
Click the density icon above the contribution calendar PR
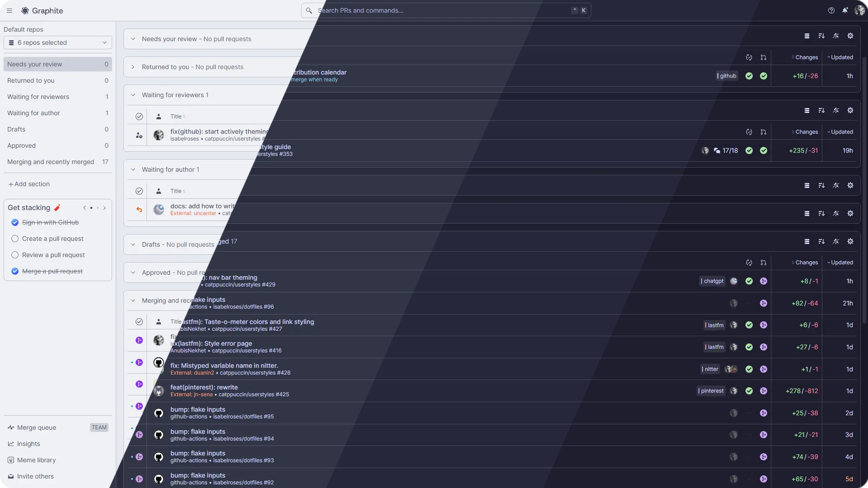coord(807,36)
